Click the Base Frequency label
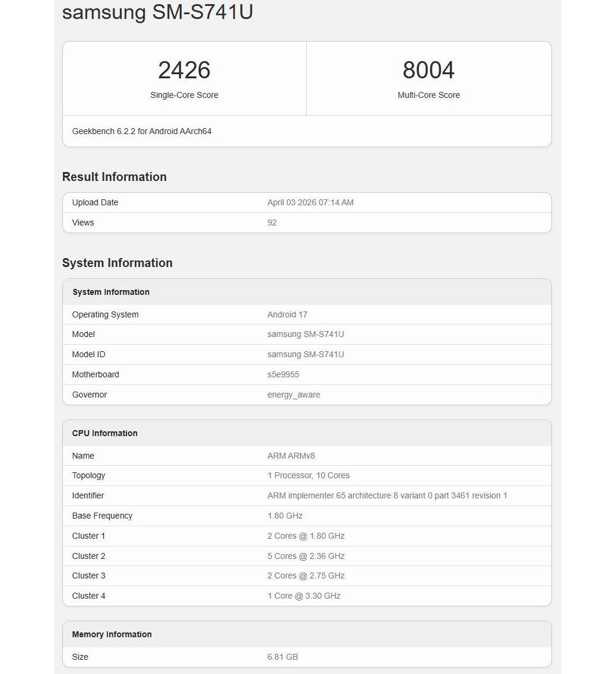616x674 pixels. (102, 516)
